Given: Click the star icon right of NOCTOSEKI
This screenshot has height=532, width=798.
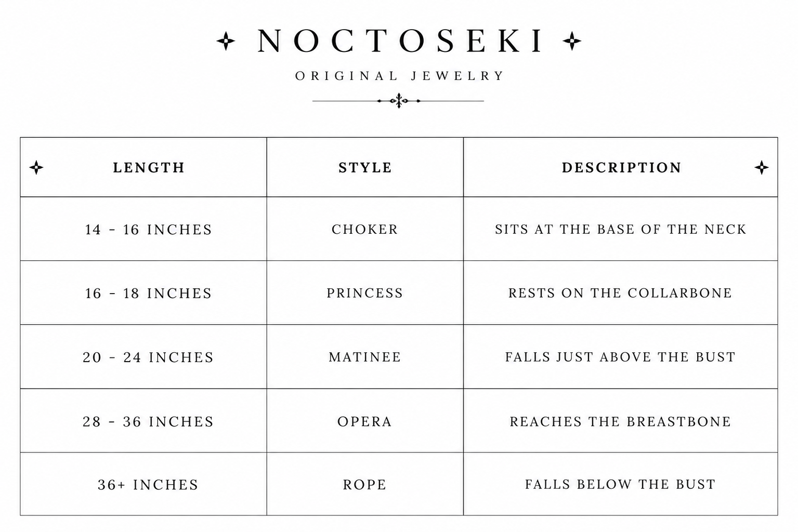Looking at the screenshot, I should (x=572, y=41).
